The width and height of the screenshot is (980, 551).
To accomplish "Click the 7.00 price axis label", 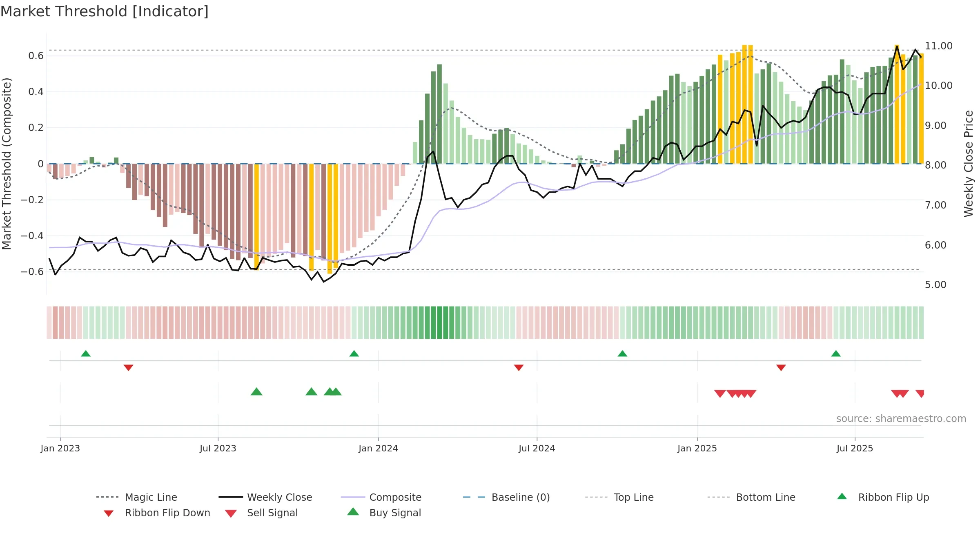I will click(x=935, y=205).
